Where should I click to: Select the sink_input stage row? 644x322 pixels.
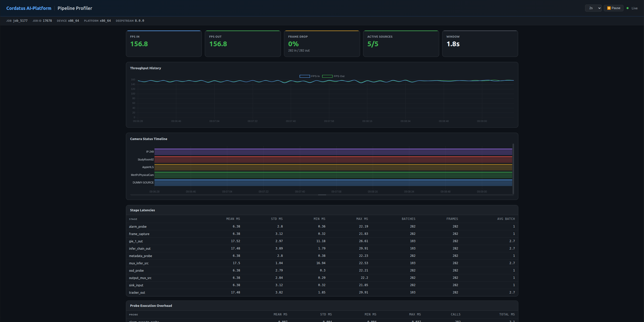322,285
